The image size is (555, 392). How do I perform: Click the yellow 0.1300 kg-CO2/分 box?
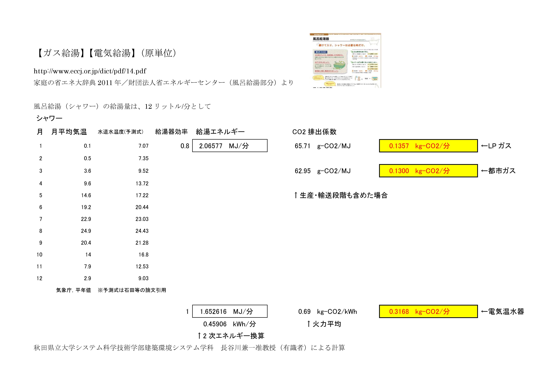pos(428,171)
